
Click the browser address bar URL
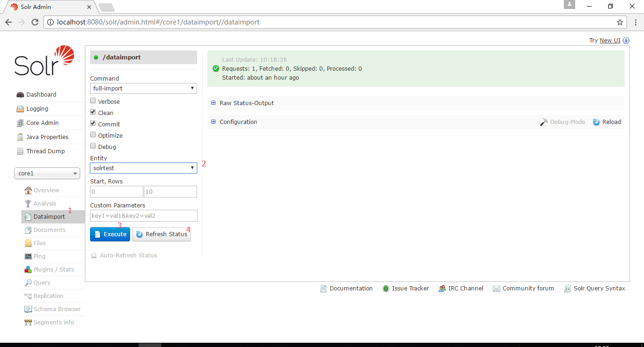[158, 22]
